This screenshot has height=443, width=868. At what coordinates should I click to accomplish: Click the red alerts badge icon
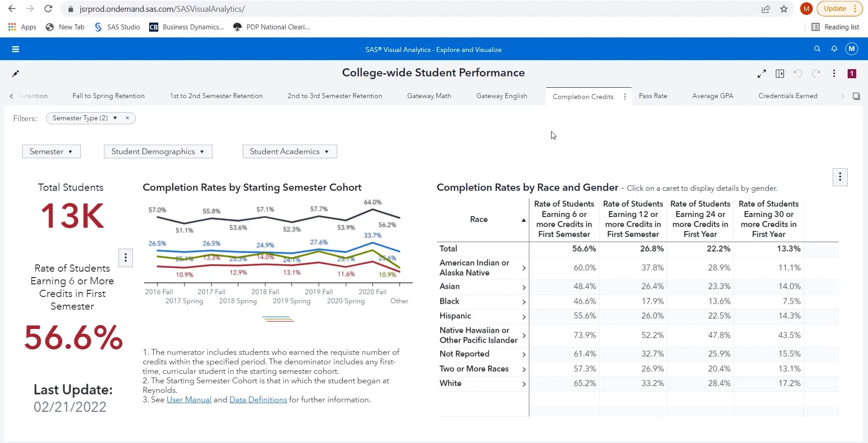point(852,74)
